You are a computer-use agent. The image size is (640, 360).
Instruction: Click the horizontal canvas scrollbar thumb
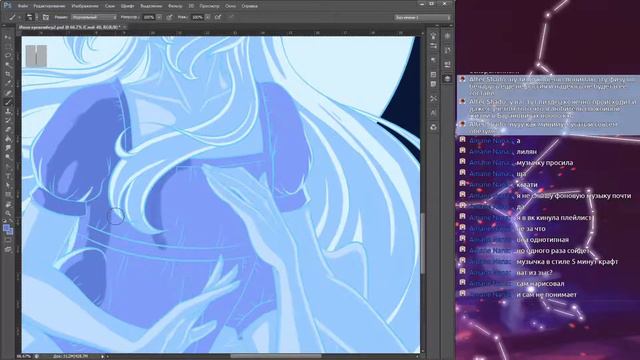click(276, 356)
